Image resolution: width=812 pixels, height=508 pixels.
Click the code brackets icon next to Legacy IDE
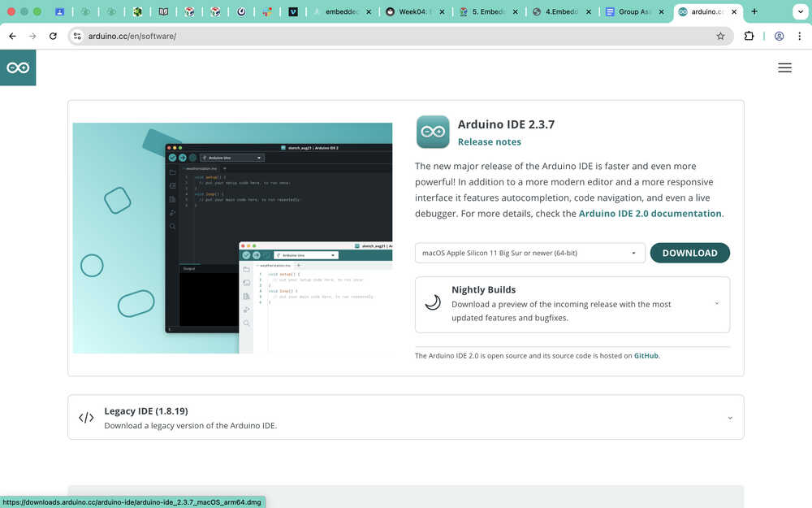(86, 417)
